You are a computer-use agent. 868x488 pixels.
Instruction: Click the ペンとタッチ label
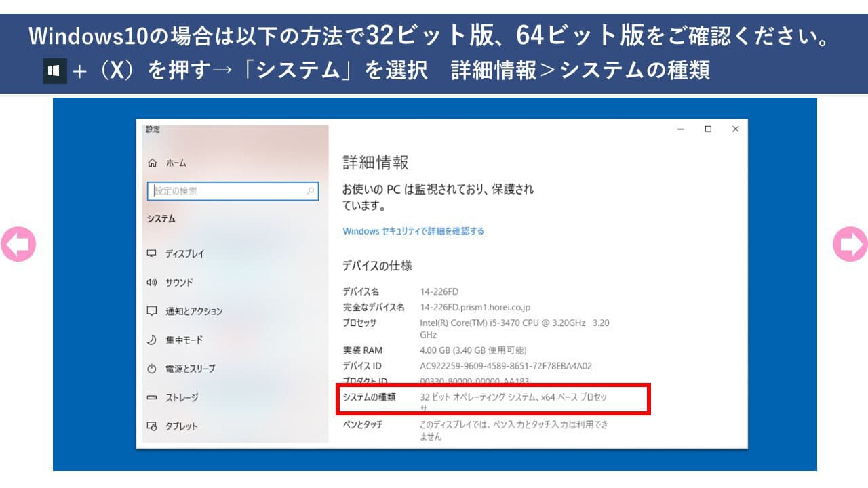(x=363, y=425)
